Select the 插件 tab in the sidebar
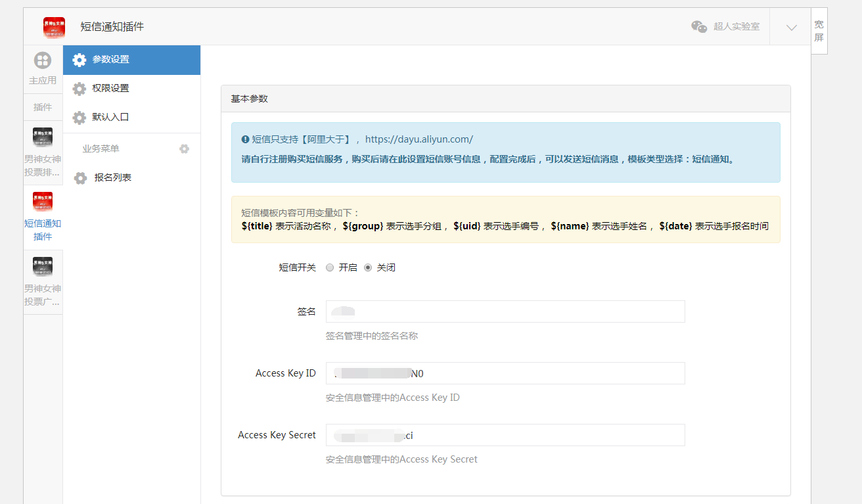The height and width of the screenshot is (504, 862). click(x=43, y=107)
